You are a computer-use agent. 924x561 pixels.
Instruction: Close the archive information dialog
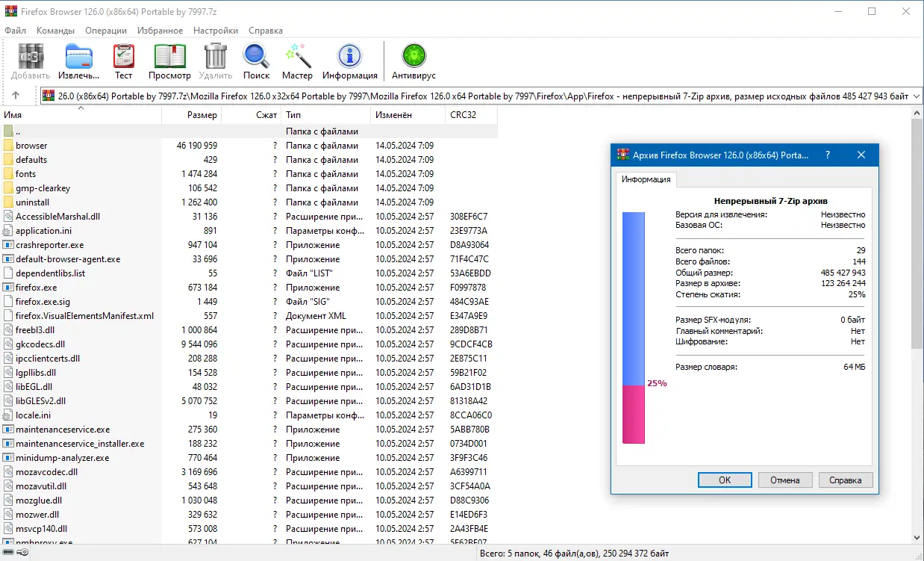[861, 155]
